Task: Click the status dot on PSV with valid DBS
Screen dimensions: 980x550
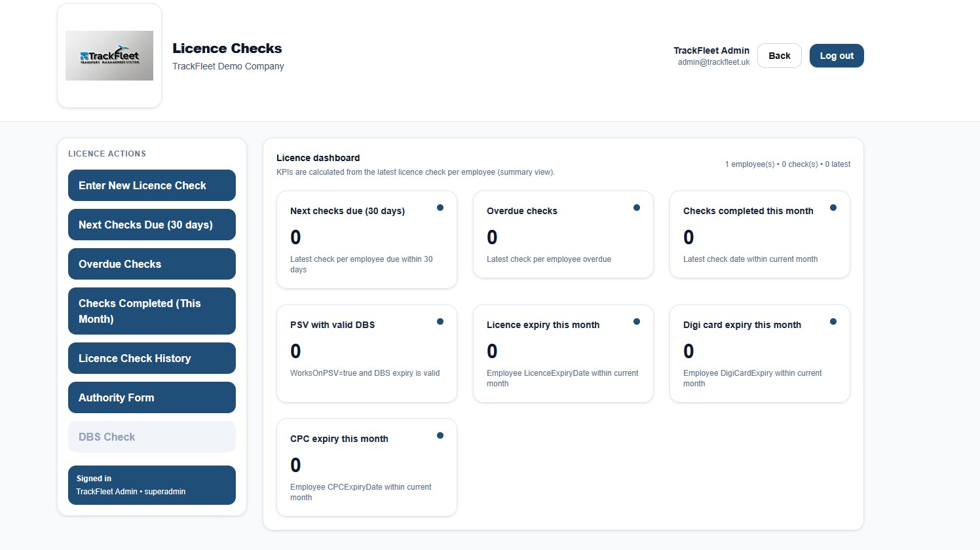Action: pyautogui.click(x=440, y=321)
